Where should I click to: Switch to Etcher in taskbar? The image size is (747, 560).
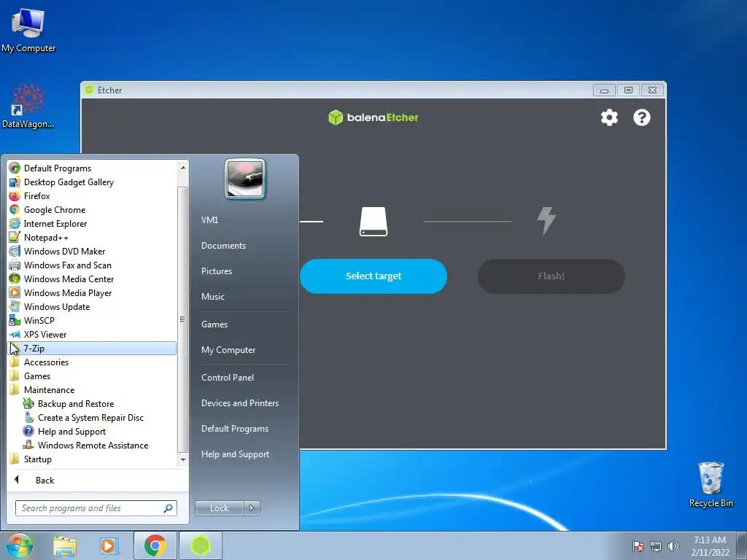coord(201,545)
